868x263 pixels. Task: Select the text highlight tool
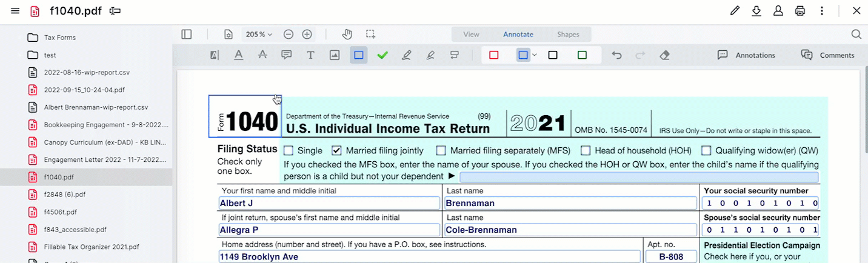coord(215,55)
